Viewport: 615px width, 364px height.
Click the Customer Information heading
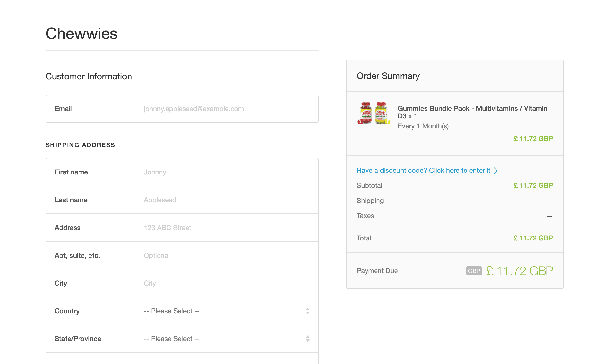coord(89,76)
